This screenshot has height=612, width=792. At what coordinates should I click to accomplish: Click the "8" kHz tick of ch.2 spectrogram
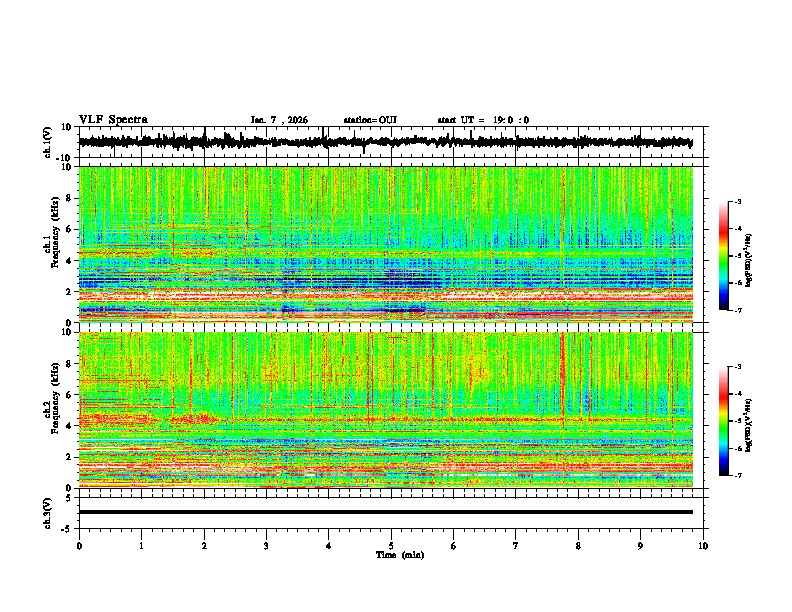pos(69,364)
